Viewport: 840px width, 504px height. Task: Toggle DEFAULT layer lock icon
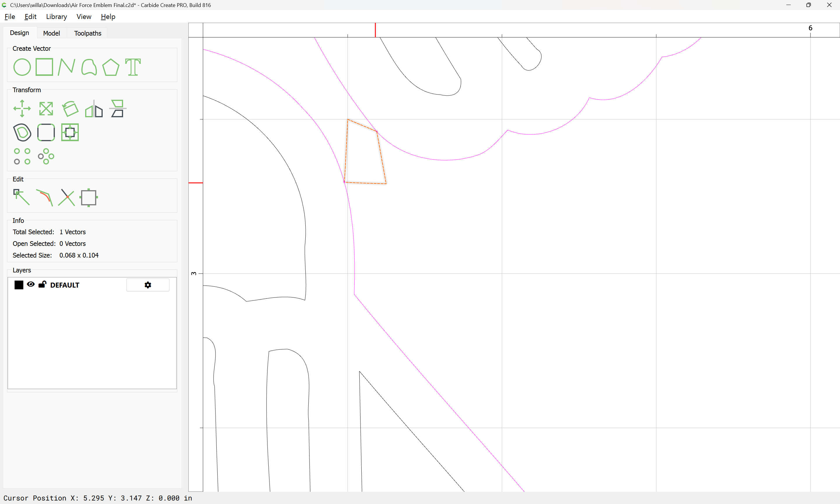(x=42, y=285)
